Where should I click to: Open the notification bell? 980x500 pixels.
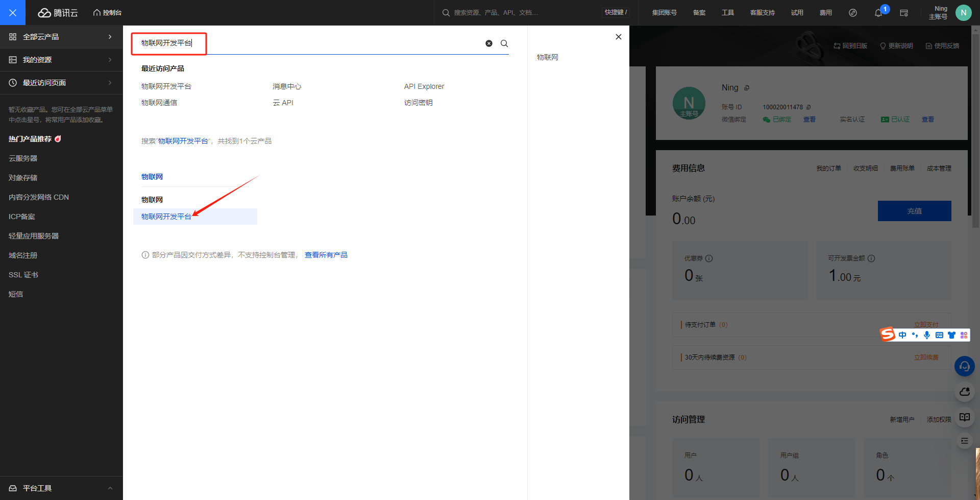(x=878, y=13)
